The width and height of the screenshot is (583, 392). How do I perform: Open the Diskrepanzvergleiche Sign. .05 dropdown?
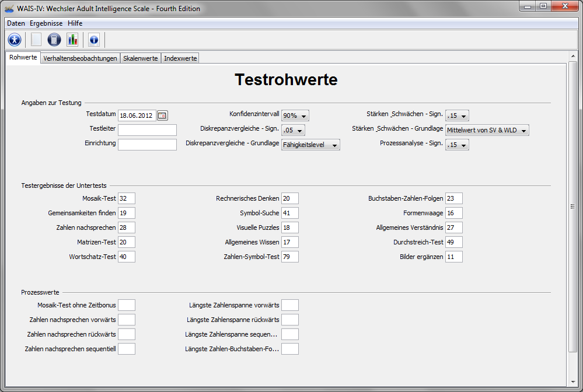pyautogui.click(x=293, y=130)
